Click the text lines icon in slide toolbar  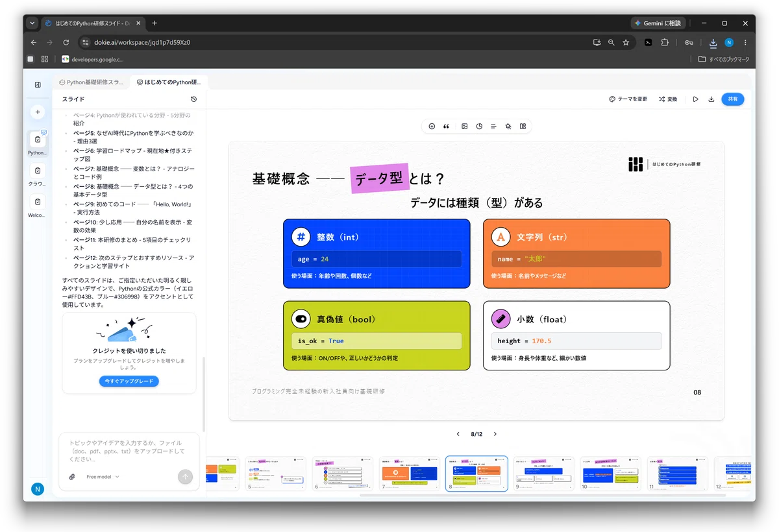click(x=493, y=127)
